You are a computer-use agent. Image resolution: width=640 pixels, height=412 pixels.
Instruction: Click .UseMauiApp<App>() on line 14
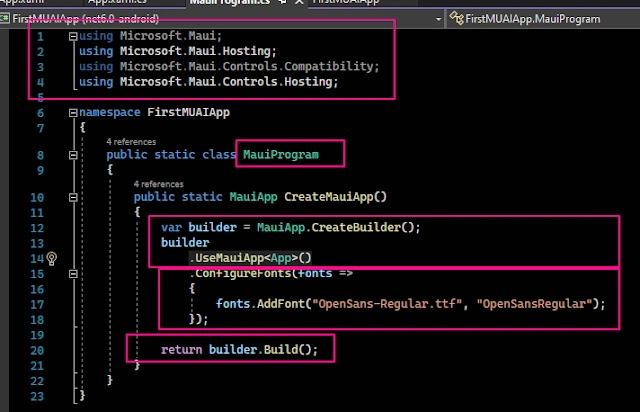(250, 258)
